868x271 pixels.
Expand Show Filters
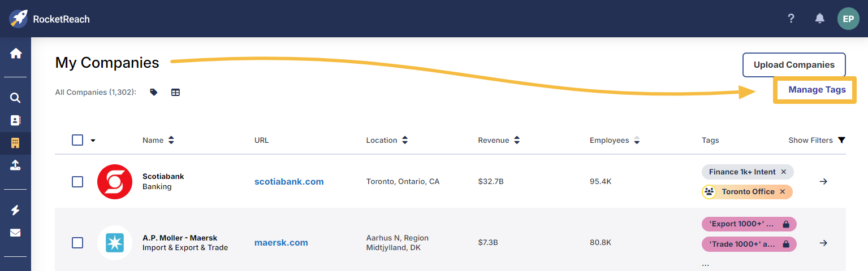click(x=817, y=140)
